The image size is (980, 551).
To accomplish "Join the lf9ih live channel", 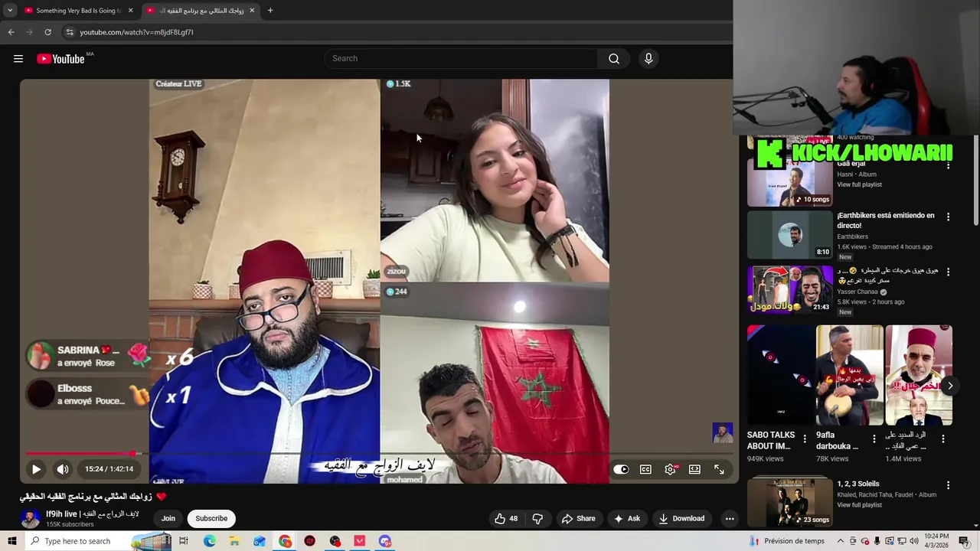I will pyautogui.click(x=168, y=518).
